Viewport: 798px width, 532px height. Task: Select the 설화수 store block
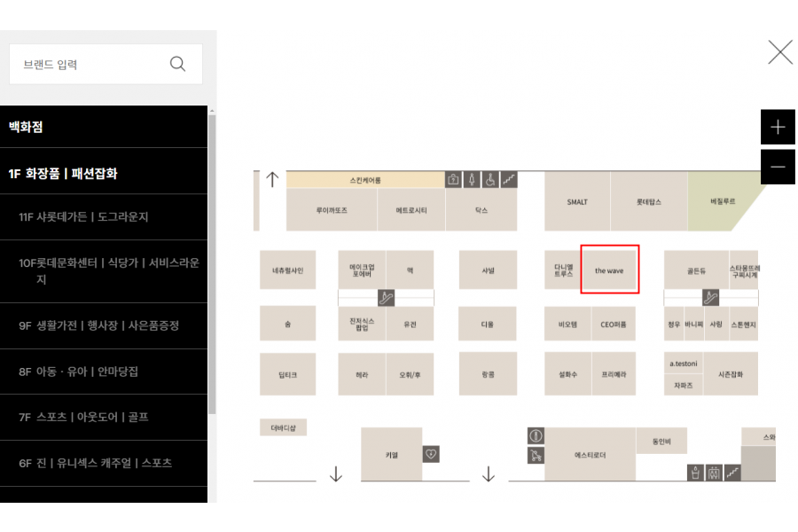pos(568,374)
